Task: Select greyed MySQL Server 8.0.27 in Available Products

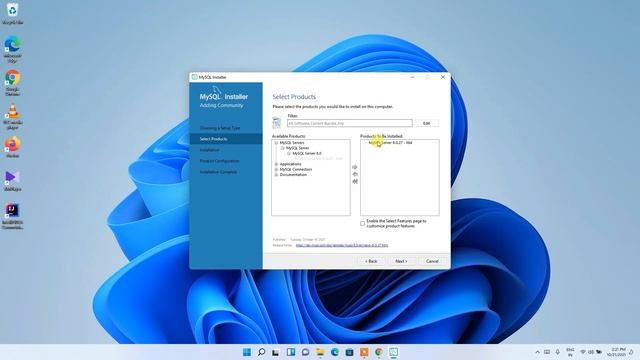Action: 318,158
